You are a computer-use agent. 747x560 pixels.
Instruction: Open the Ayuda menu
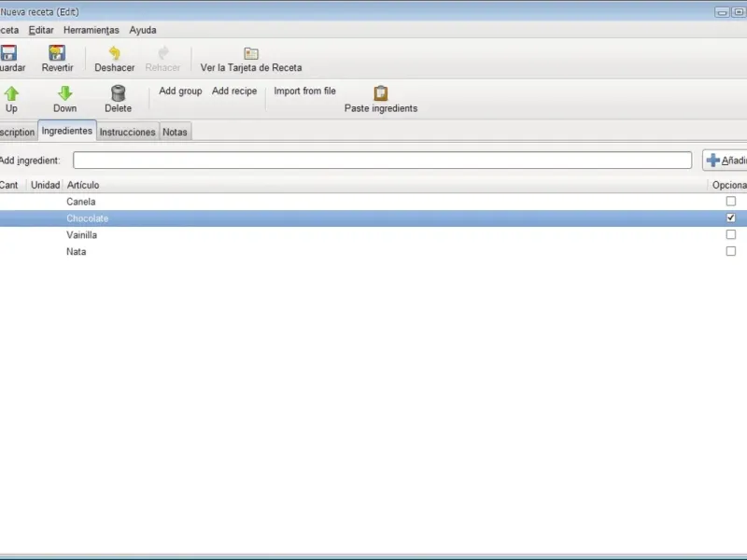click(143, 30)
